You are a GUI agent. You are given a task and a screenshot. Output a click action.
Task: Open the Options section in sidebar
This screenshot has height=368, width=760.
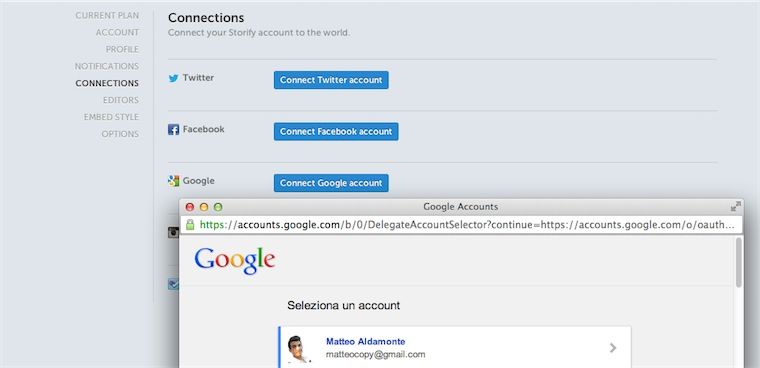(x=120, y=134)
